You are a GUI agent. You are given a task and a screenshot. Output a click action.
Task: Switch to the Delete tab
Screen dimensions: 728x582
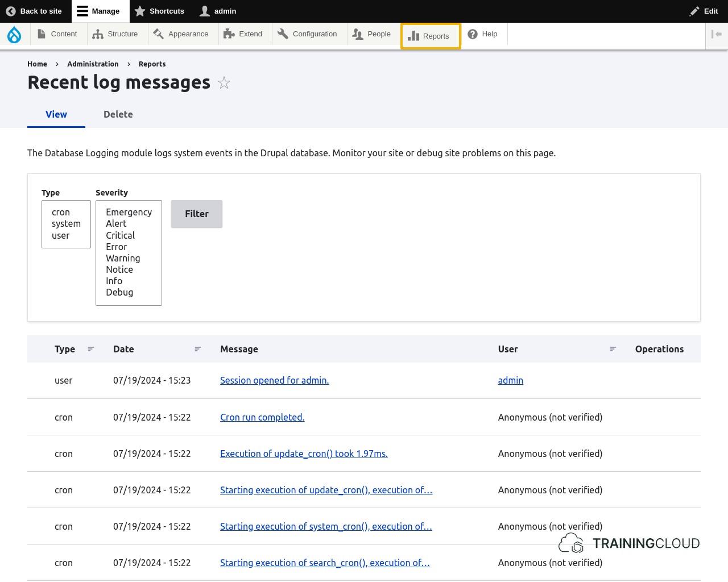pos(118,114)
